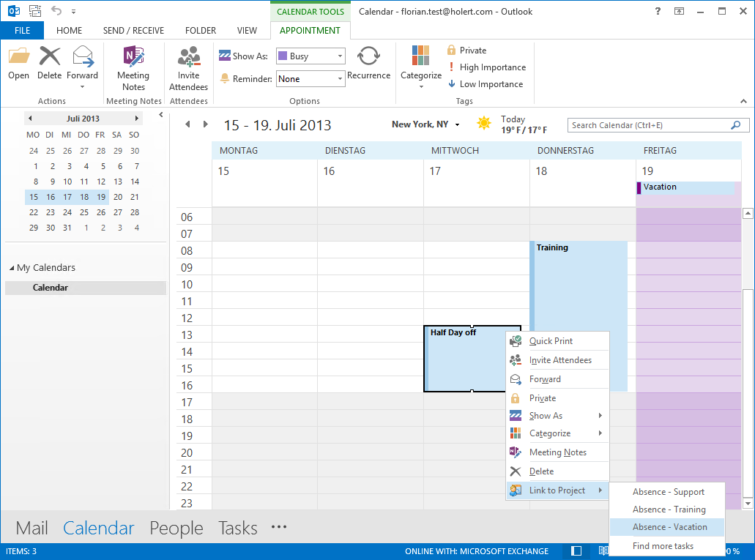Viewport: 755px width, 560px height.
Task: Switch to the HOME tab
Action: click(69, 30)
